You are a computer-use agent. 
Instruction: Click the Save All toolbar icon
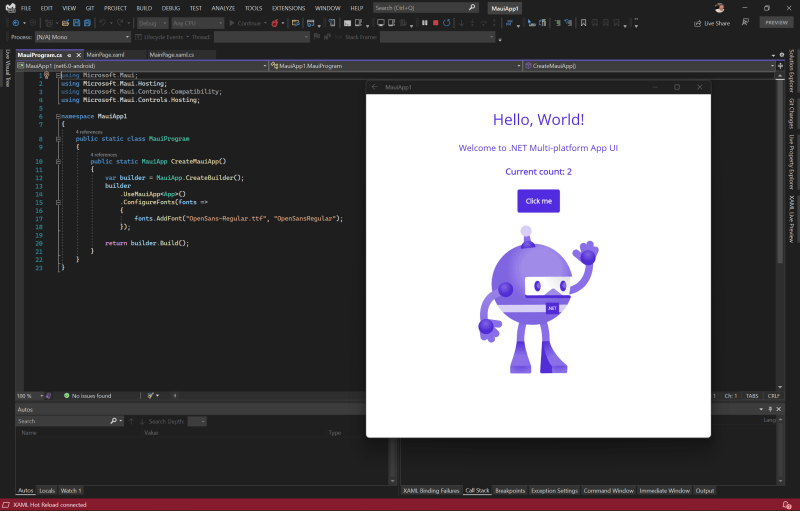click(87, 23)
